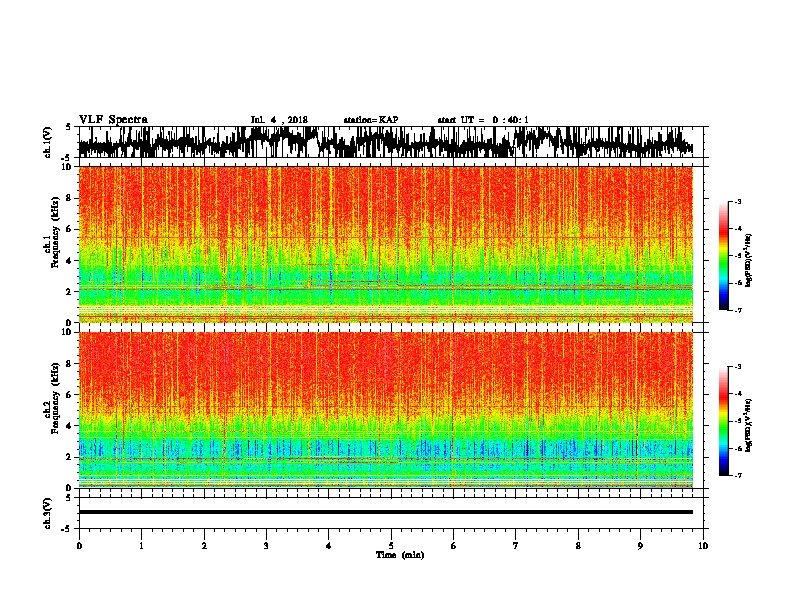Click the ch.2 spectrogram color scale bar

(724, 421)
